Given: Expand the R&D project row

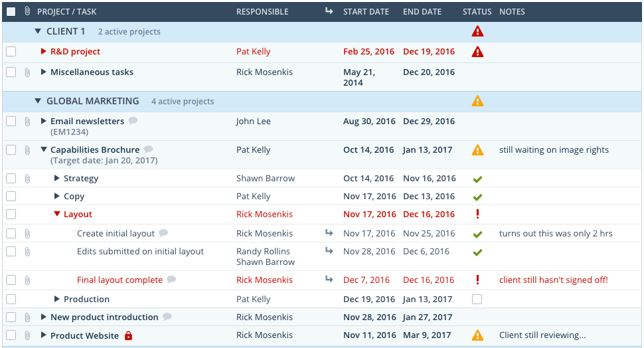Looking at the screenshot, I should (x=44, y=51).
